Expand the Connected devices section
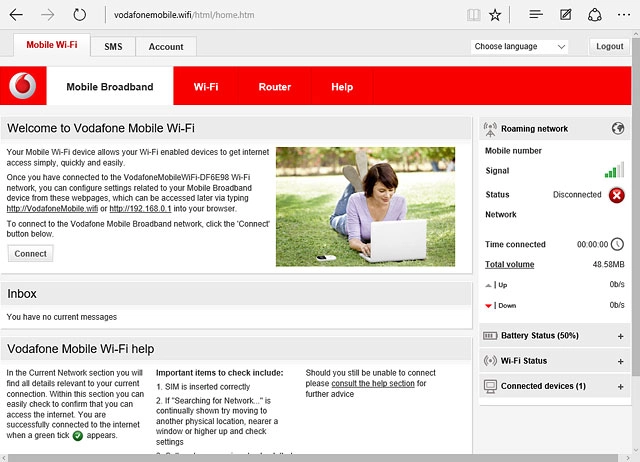This screenshot has width=640, height=462. (x=620, y=386)
